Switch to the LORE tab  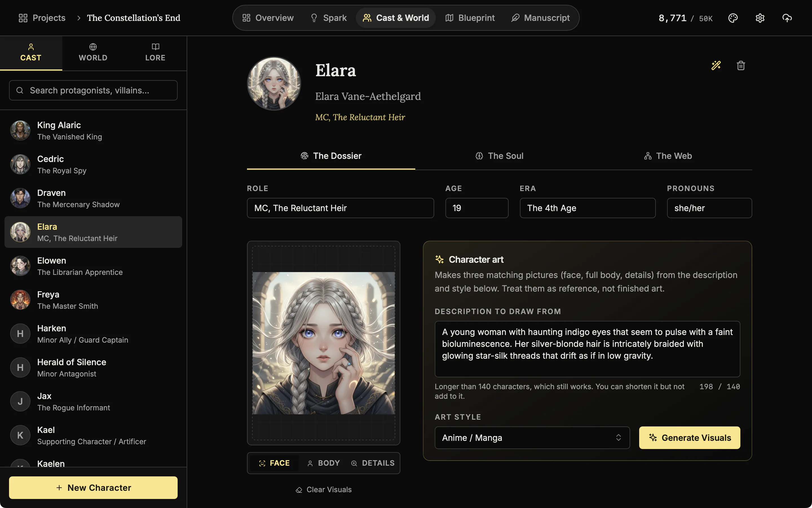click(155, 53)
